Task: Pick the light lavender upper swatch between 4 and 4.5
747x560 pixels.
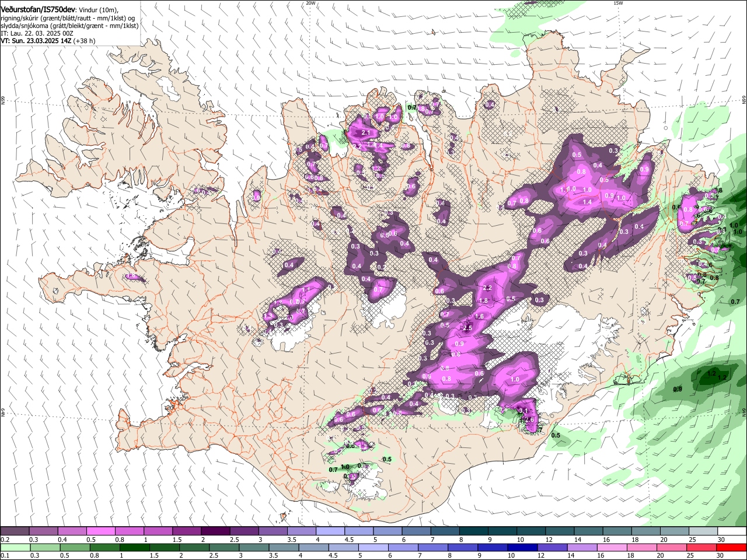Action: 330,531
